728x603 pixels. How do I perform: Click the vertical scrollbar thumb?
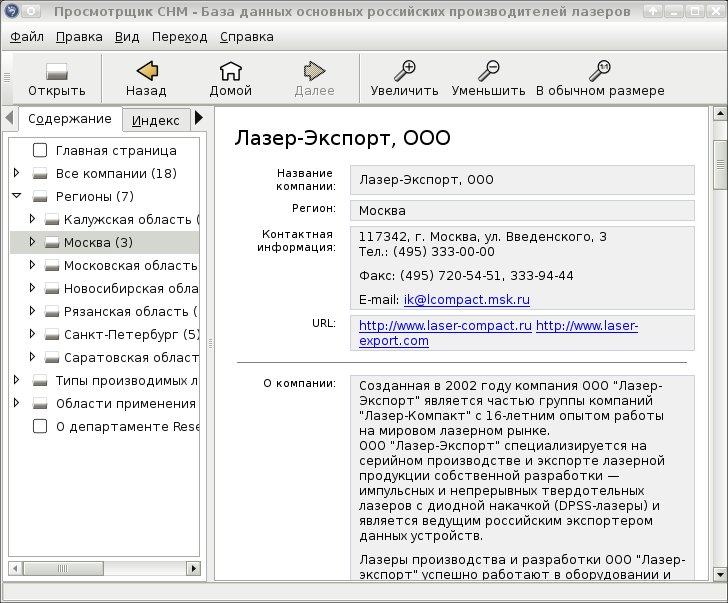tap(720, 164)
